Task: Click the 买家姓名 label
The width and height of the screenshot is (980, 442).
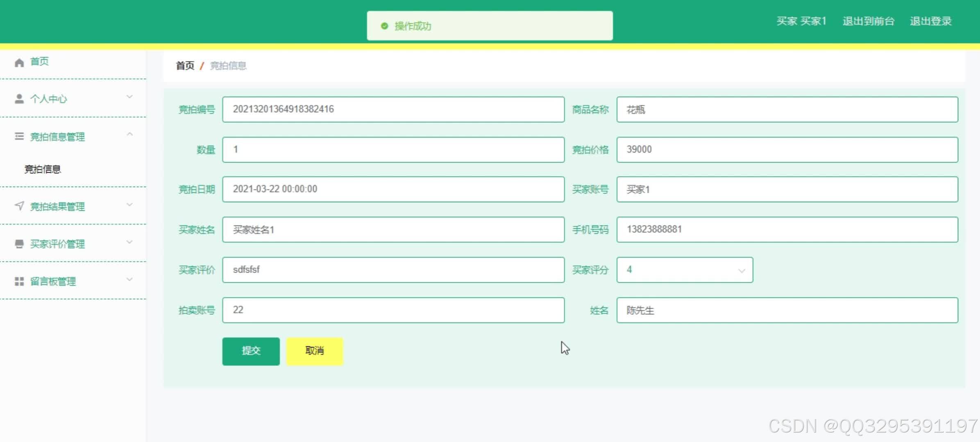Action: [x=197, y=230]
